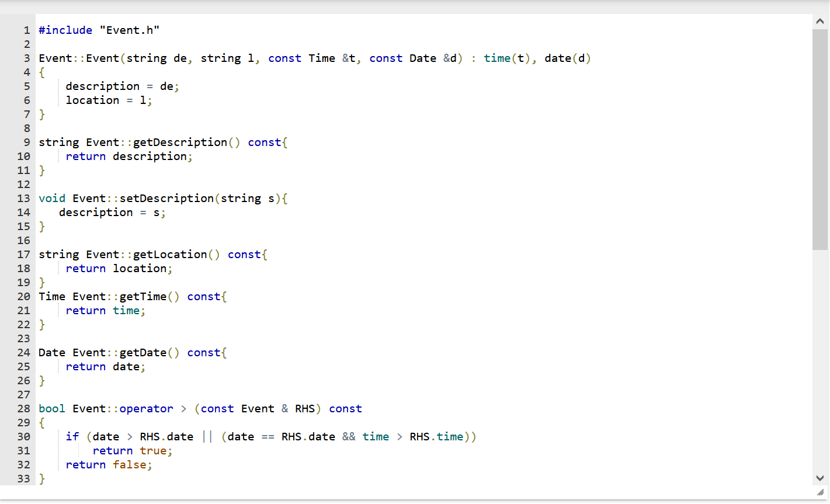Click the scrollbar up arrow
Viewport: 830px width, 504px height.
[x=820, y=20]
